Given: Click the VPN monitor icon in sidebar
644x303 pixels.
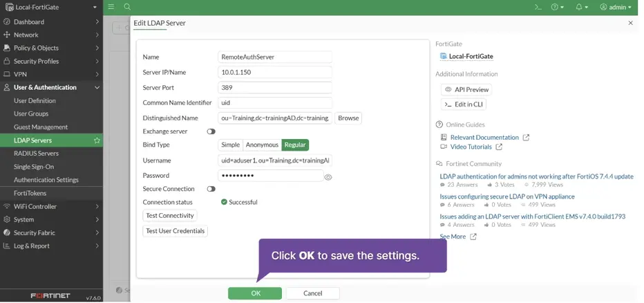Looking at the screenshot, I should click(7, 74).
